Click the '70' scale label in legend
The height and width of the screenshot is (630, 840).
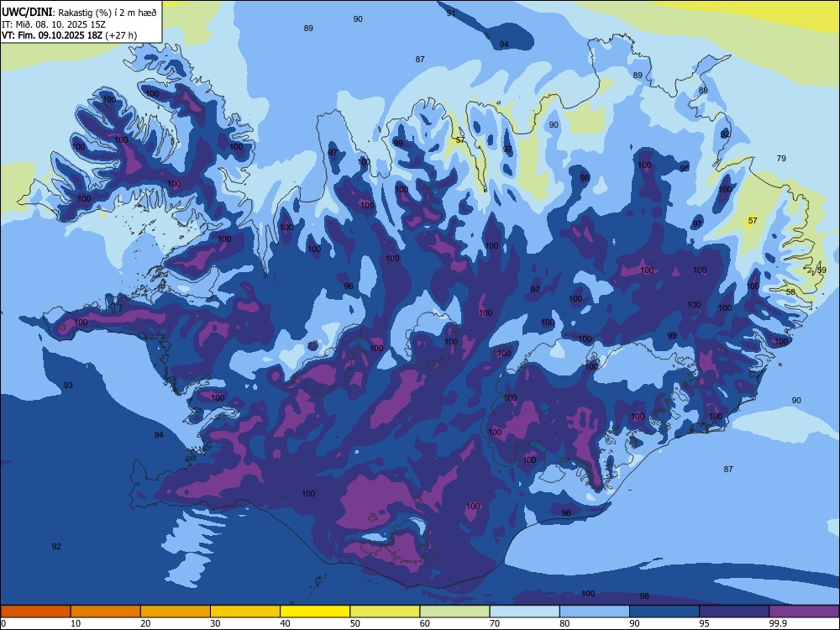coord(495,623)
